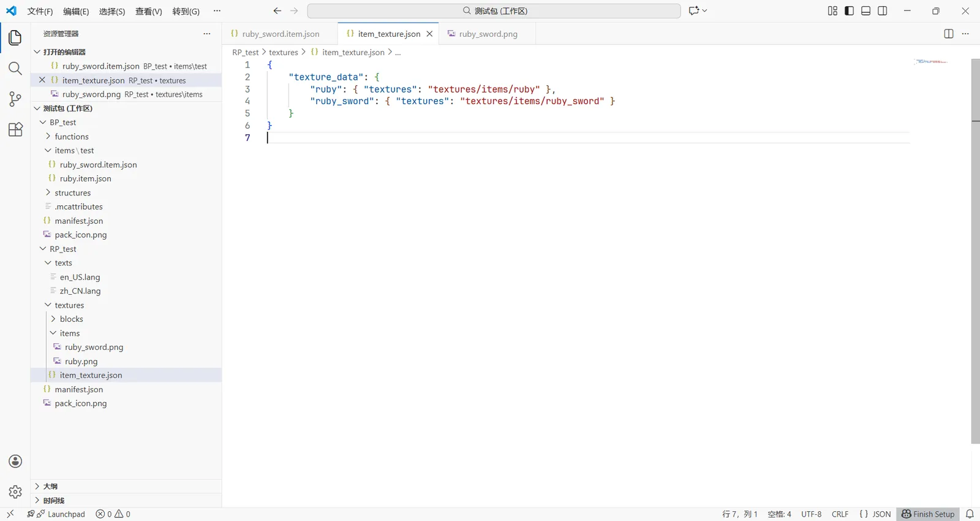Open the Manage gear menu

(15, 492)
